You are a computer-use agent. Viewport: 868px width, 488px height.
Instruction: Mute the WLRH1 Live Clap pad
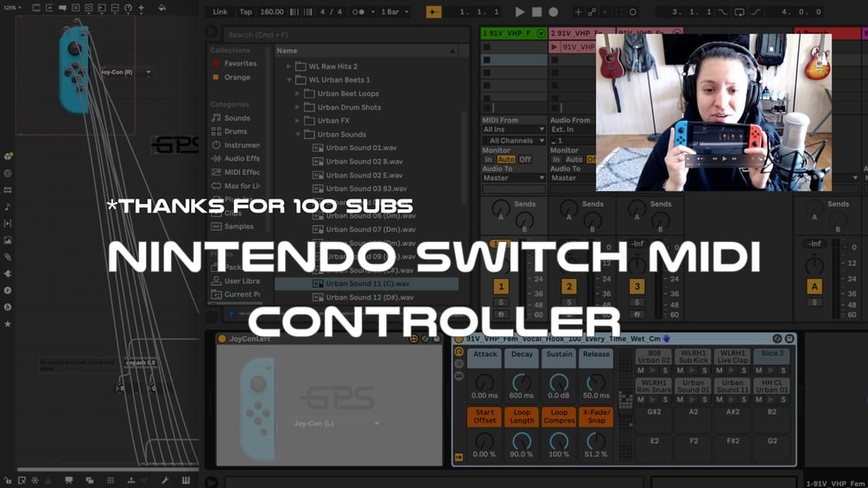point(719,371)
